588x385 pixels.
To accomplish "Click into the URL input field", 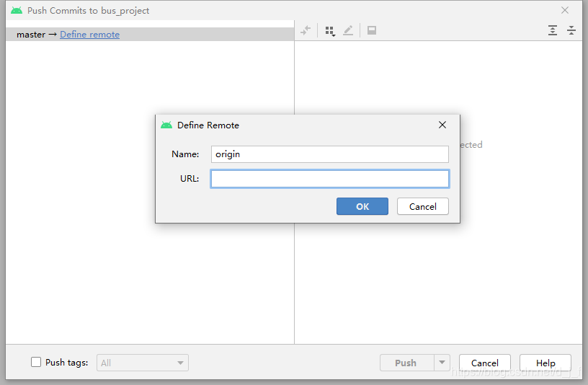I will [x=329, y=179].
